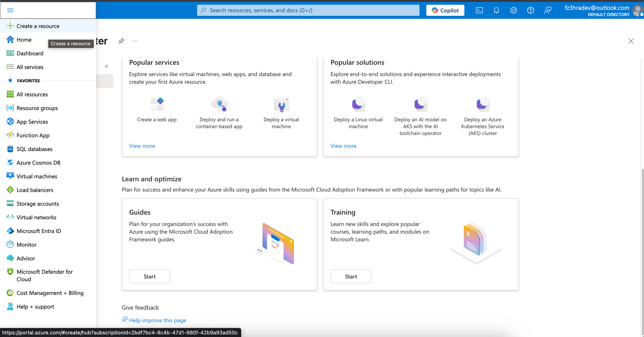Open Resource groups from favorites
Screen dimensions: 644x337
coord(48,108)
